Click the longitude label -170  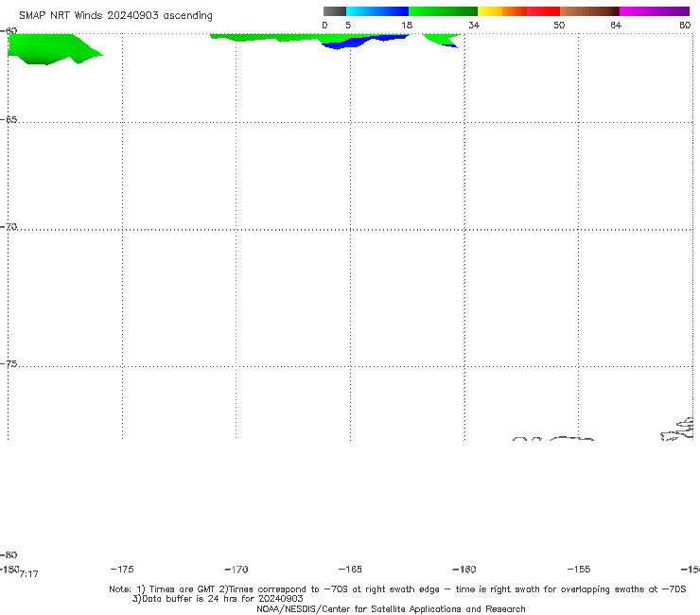click(236, 570)
